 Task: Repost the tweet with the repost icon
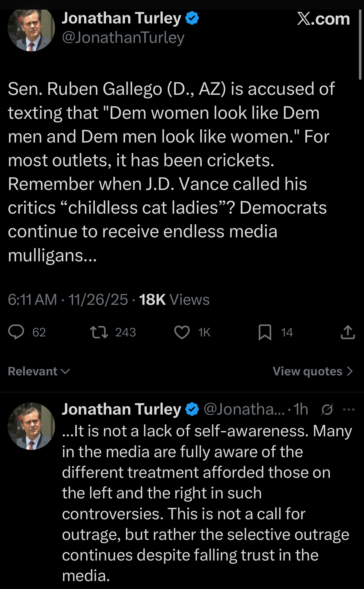(99, 332)
